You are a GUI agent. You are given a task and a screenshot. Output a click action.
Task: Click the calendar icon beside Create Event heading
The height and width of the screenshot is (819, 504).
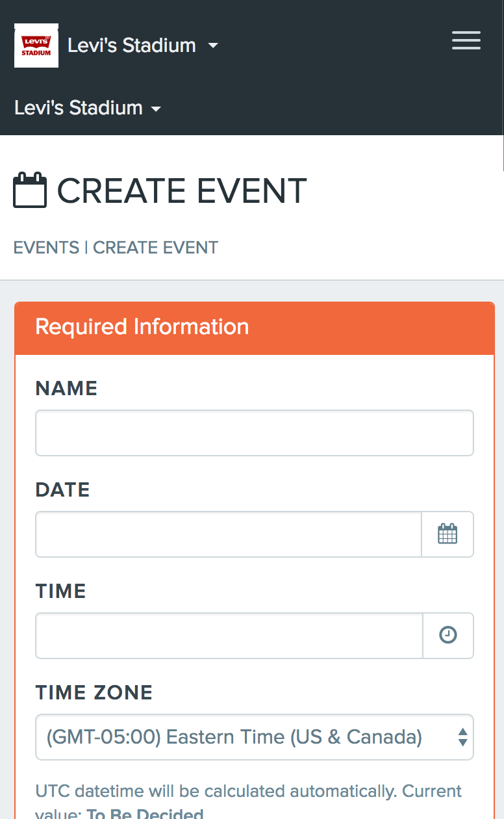30,190
